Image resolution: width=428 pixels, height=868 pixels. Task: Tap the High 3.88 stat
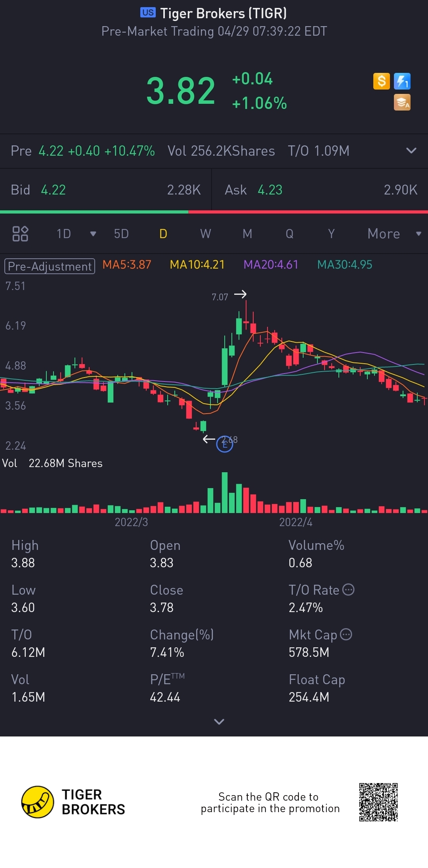tap(25, 554)
